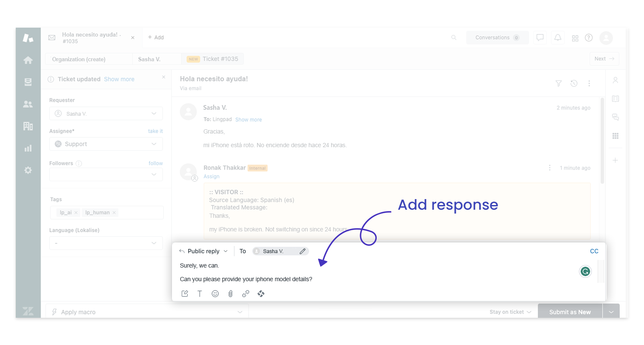This screenshot has width=644, height=345.
Task: Open the Views icon in the left sidebar
Action: tap(28, 82)
